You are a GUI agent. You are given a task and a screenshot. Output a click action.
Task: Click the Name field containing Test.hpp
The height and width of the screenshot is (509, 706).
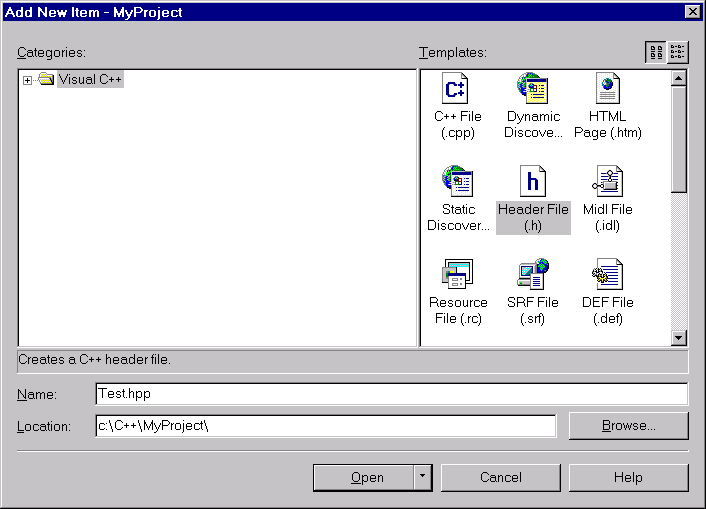(x=390, y=394)
